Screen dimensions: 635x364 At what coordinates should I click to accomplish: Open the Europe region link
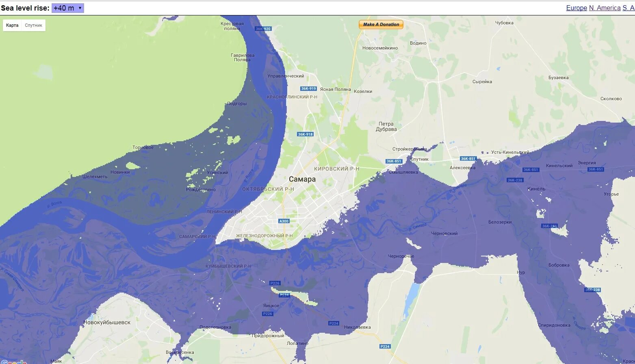coord(576,7)
